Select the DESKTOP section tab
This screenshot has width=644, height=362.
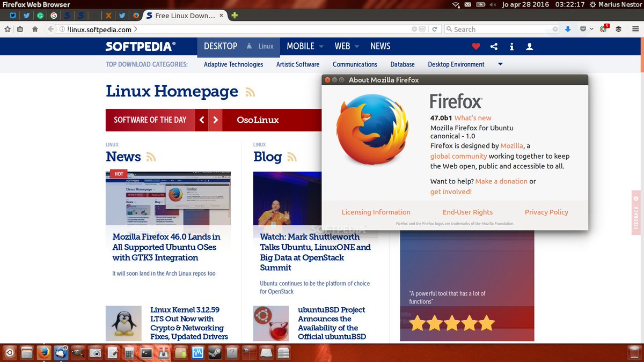point(221,47)
